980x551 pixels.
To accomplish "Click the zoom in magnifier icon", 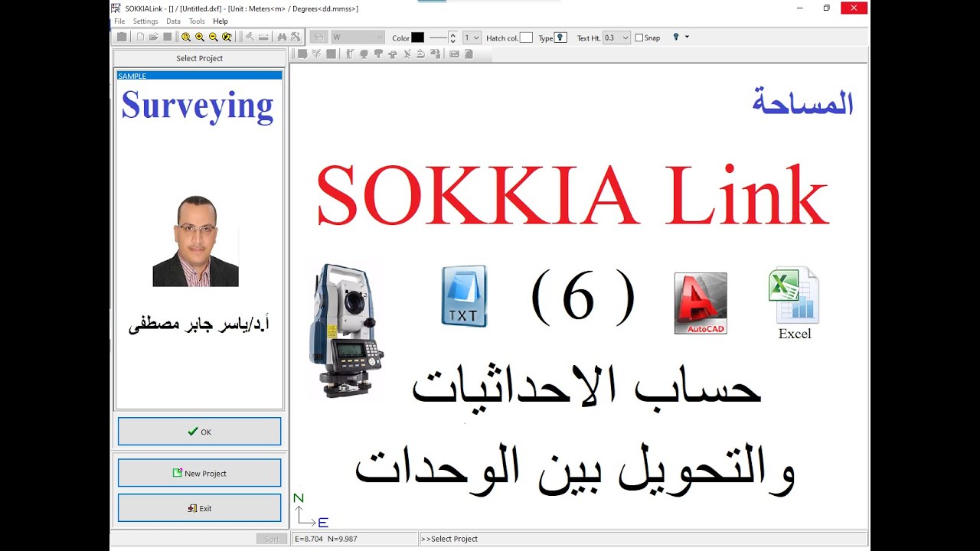I will [x=200, y=37].
